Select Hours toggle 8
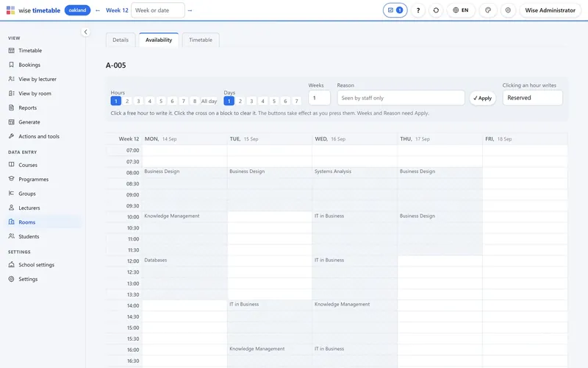Screen dimensions: 588x368 tap(195, 101)
